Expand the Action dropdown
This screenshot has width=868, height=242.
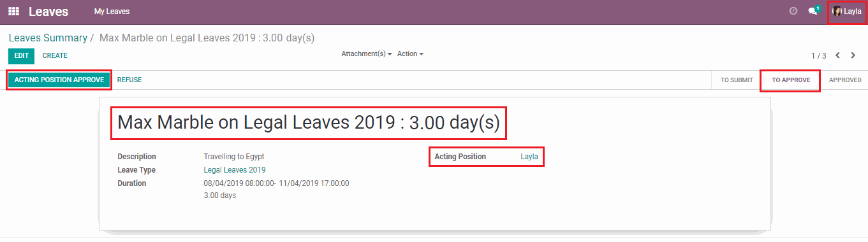[410, 54]
